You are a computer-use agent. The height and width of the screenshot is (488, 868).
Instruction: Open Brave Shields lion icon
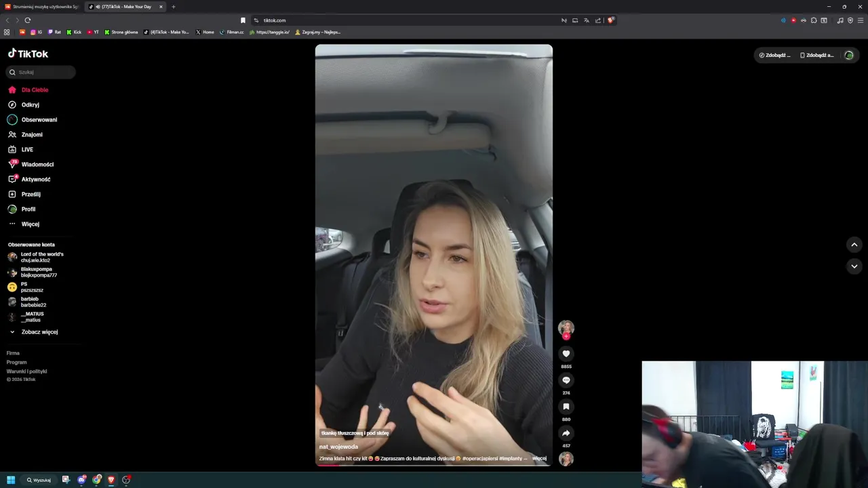click(610, 20)
